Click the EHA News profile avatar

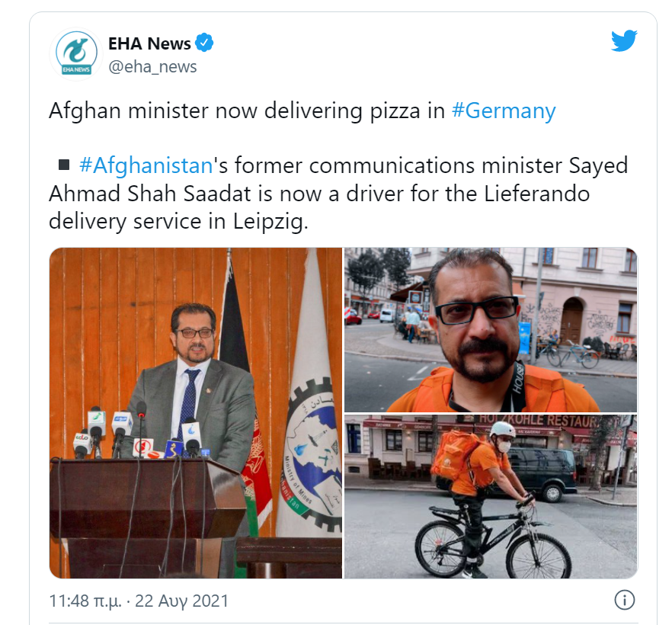76,54
